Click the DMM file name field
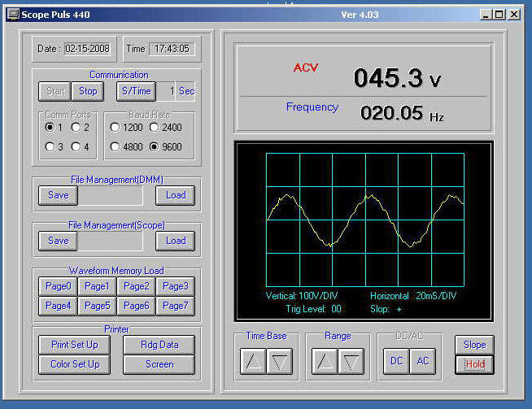The width and height of the screenshot is (532, 409). point(111,195)
